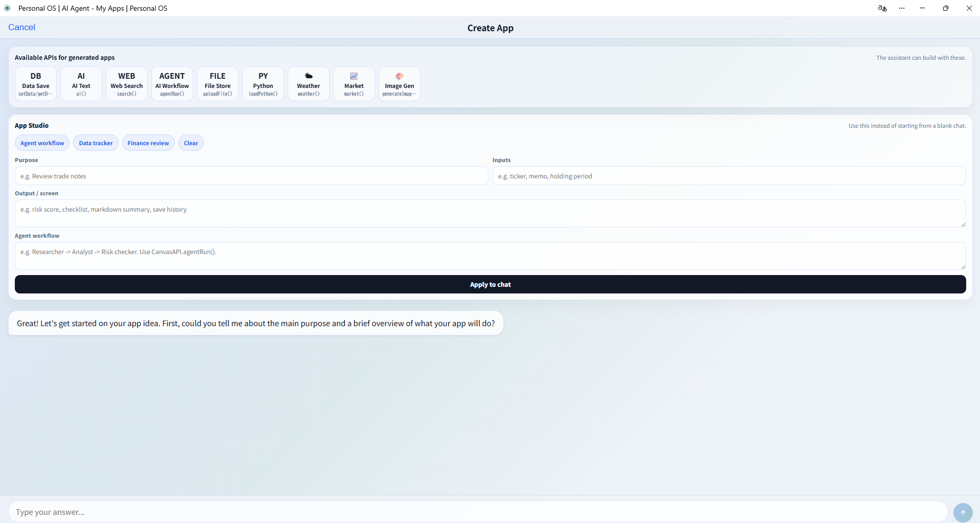The image size is (980, 523).
Task: Cancel app creation
Action: 21,28
